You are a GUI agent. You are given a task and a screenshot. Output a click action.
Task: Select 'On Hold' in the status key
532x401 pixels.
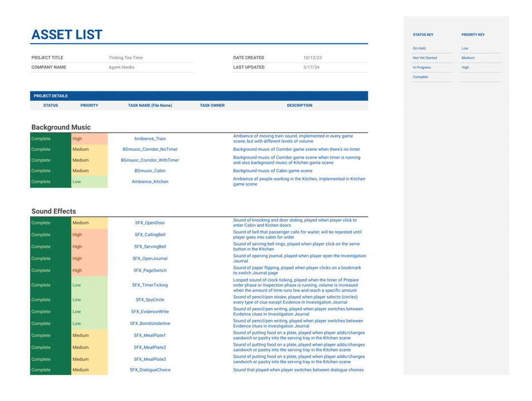coord(419,48)
